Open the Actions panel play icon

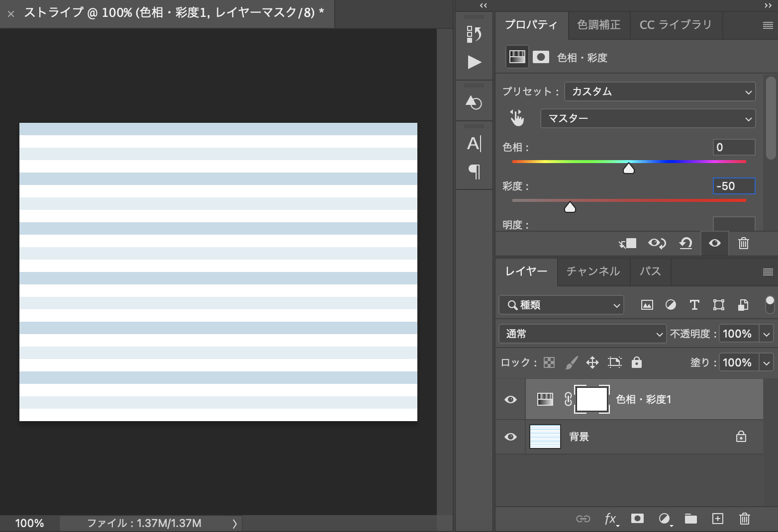(x=475, y=62)
